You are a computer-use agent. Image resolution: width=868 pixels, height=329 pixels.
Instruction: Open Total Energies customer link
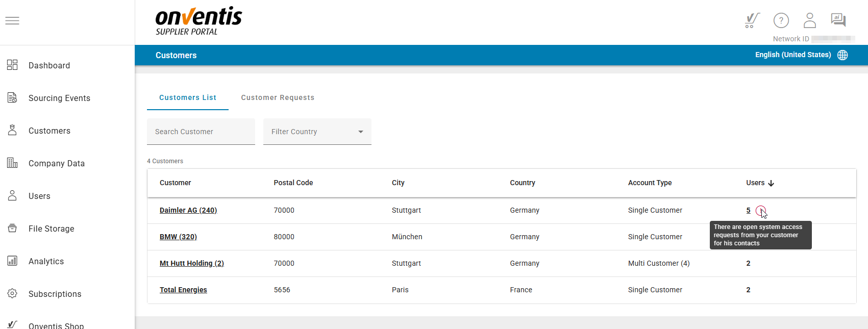pyautogui.click(x=183, y=290)
